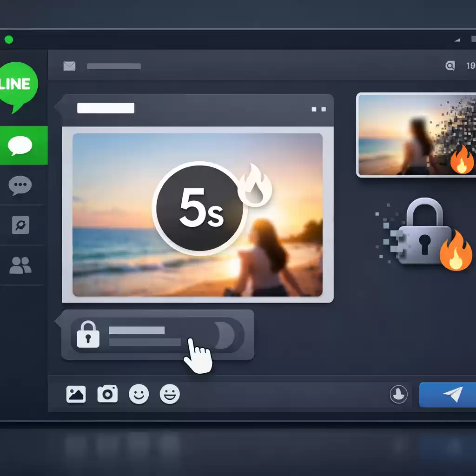Click the LINE logo in the sidebar
The image size is (476, 476).
19,86
